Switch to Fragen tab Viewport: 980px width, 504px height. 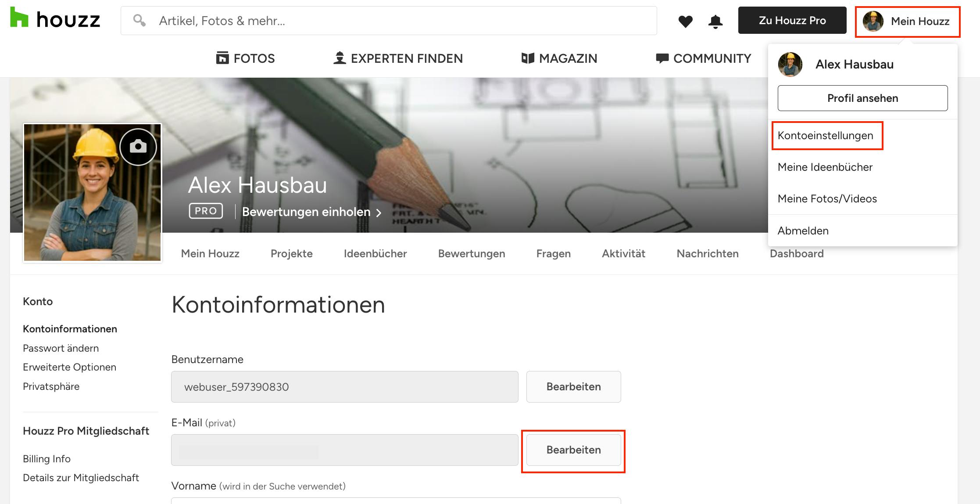click(553, 253)
